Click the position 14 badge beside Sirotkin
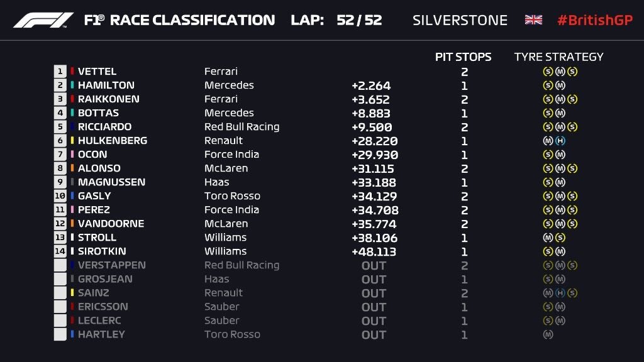The height and width of the screenshot is (362, 644). (x=60, y=251)
